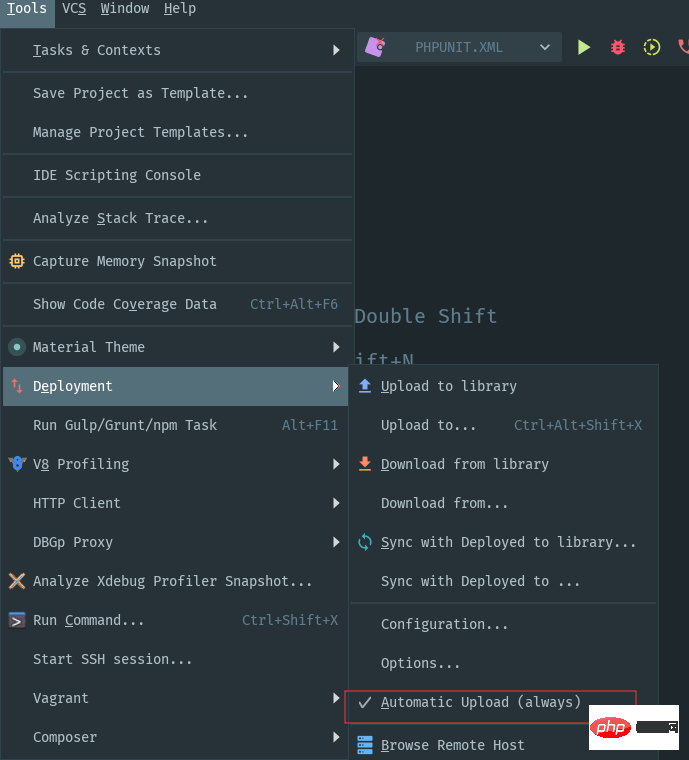Image resolution: width=689 pixels, height=760 pixels.
Task: Click the Capture Memory Snapshot chip icon
Action: (17, 261)
